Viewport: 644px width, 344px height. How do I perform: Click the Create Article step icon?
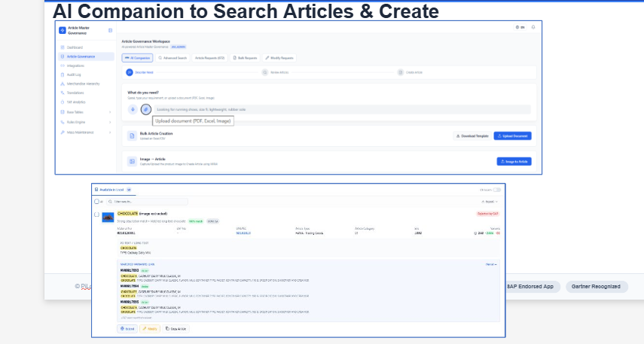401,72
